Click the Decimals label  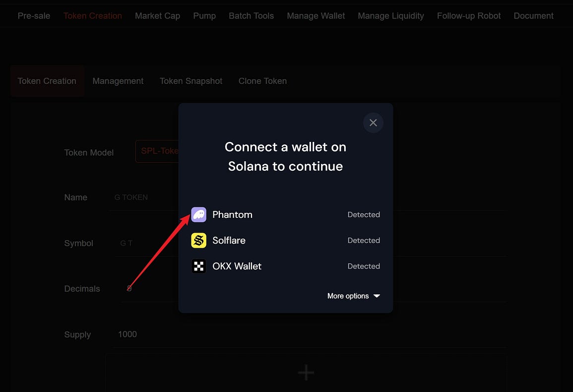point(82,289)
